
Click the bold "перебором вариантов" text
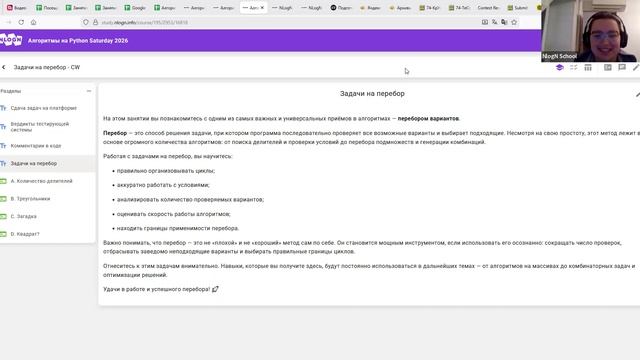point(428,118)
